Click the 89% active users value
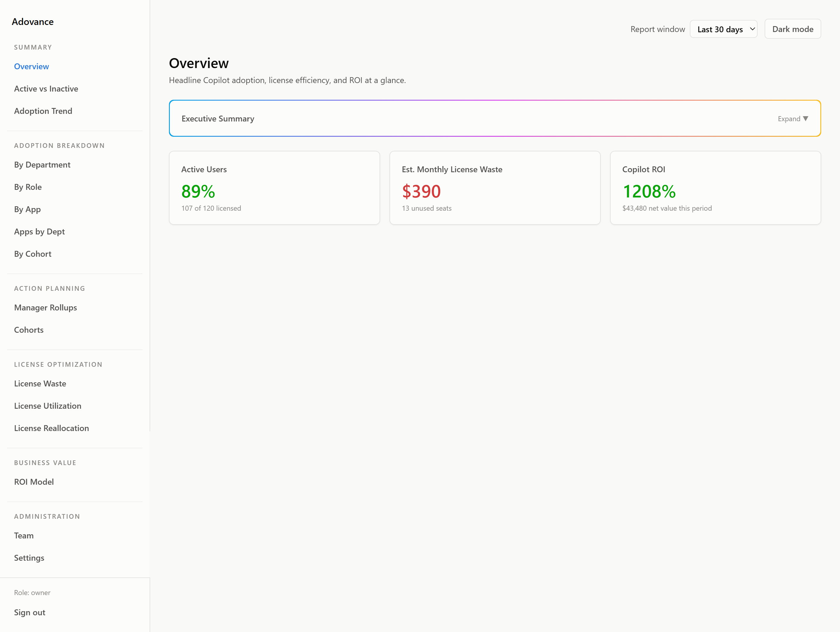This screenshot has height=632, width=840. (x=198, y=191)
